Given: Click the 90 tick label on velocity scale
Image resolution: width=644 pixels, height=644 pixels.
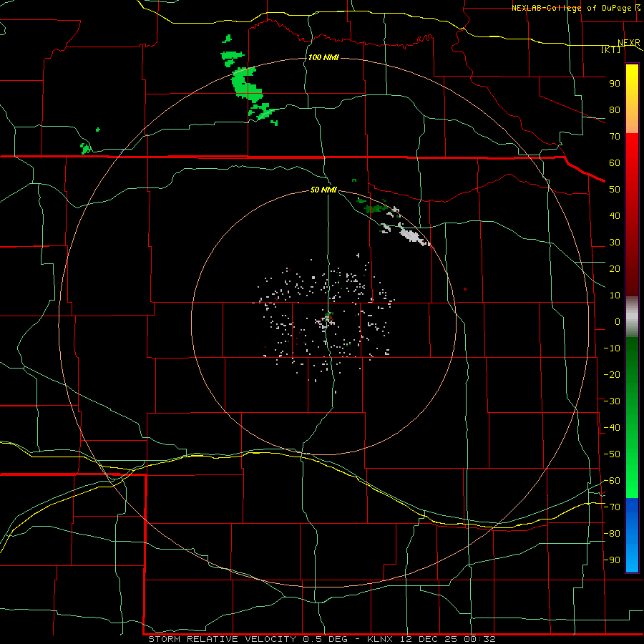Looking at the screenshot, I should tap(615, 84).
